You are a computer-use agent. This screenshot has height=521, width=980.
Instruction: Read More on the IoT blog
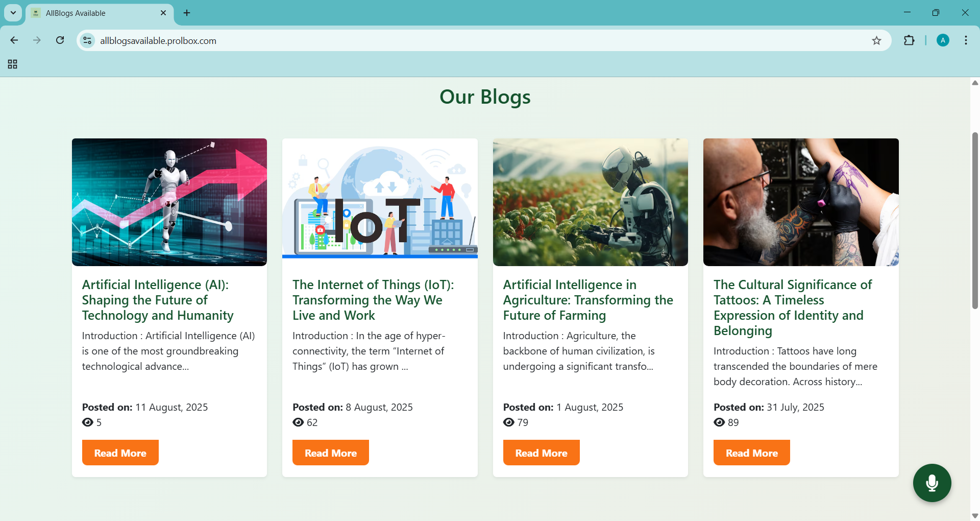[x=330, y=453]
